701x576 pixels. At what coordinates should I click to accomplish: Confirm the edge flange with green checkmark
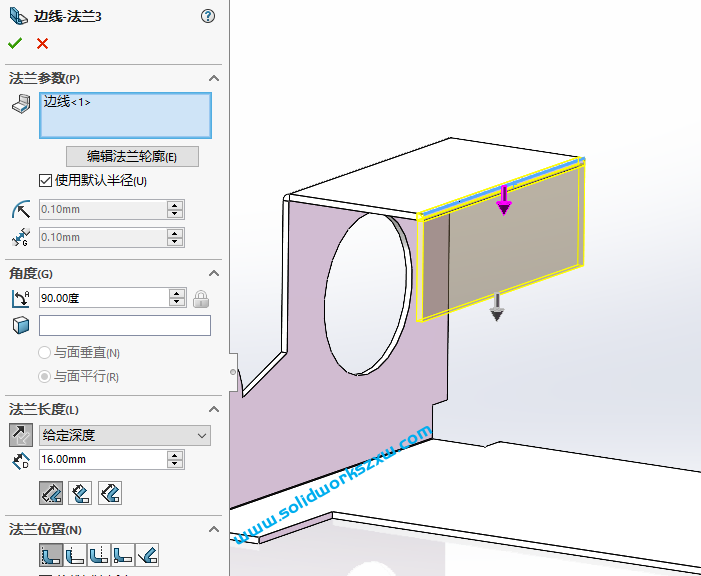(15, 43)
